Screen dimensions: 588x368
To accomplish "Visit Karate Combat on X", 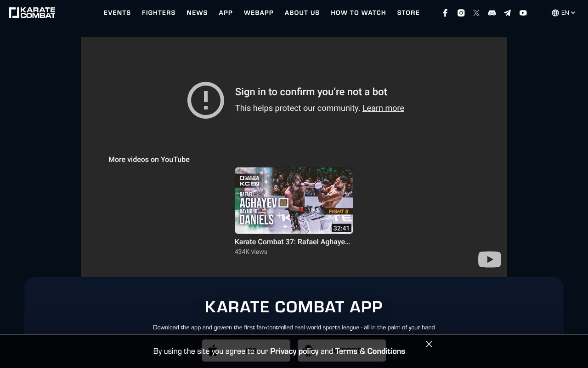I will [x=476, y=12].
